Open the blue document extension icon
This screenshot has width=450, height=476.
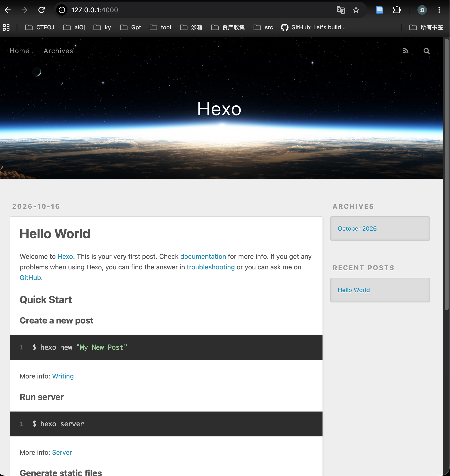(x=379, y=10)
